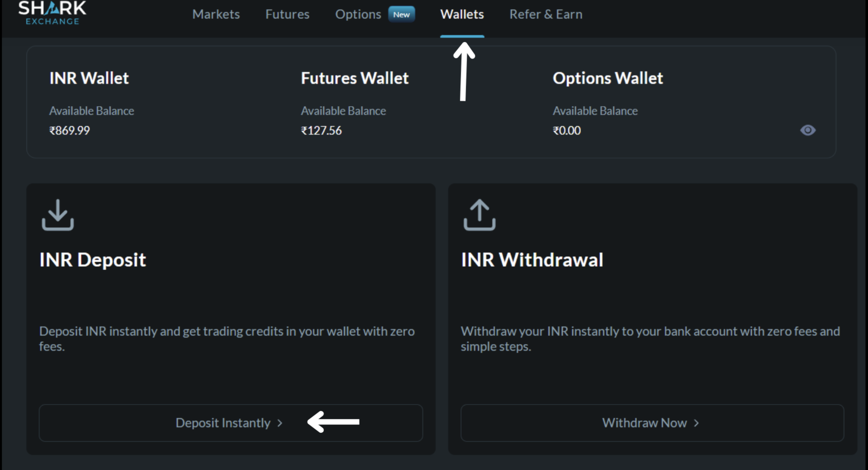The image size is (868, 470).
Task: Click the INR Withdrawal upload icon
Action: [480, 215]
